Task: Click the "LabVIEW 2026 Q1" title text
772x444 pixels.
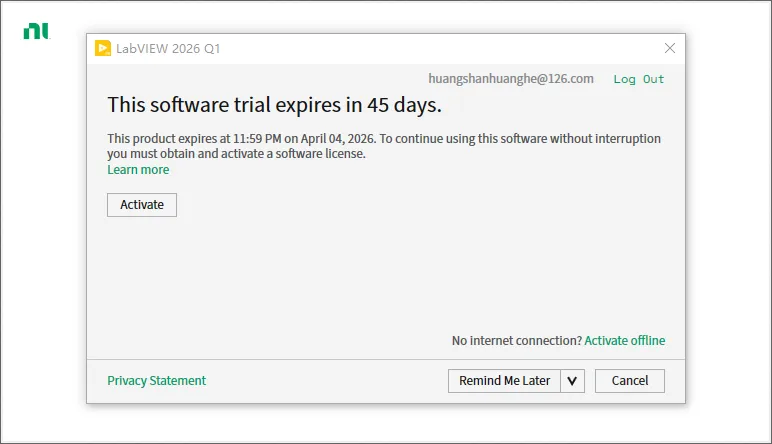Action: click(x=168, y=49)
